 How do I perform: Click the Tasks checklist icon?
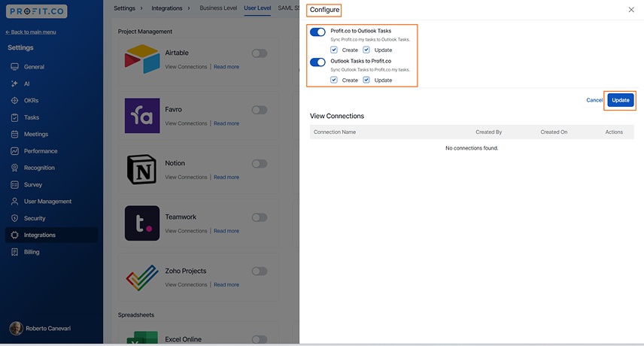click(15, 117)
